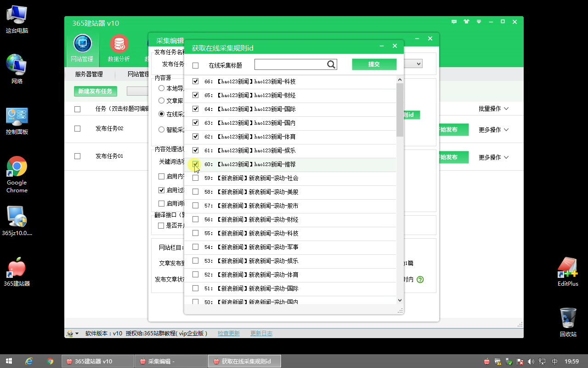The width and height of the screenshot is (588, 368).
Task: Switch input method via 中 indicator
Action: (x=554, y=362)
